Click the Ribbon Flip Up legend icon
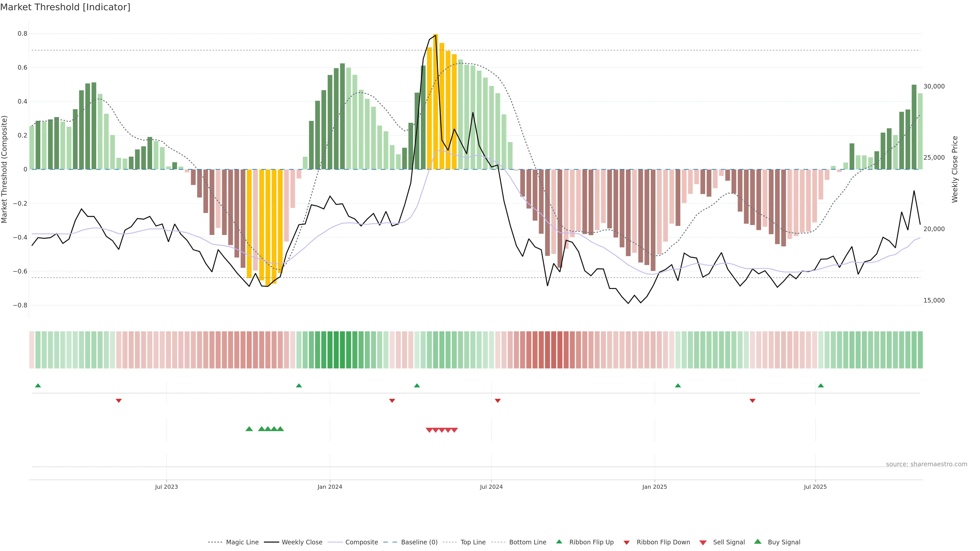Screen dimensions: 980x551 [x=559, y=542]
